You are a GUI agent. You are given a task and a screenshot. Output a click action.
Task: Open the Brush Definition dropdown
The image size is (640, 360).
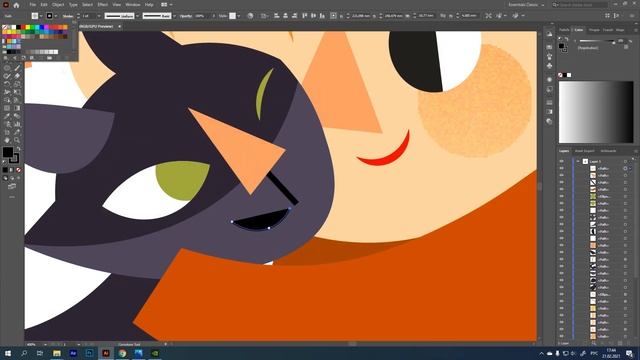[174, 16]
